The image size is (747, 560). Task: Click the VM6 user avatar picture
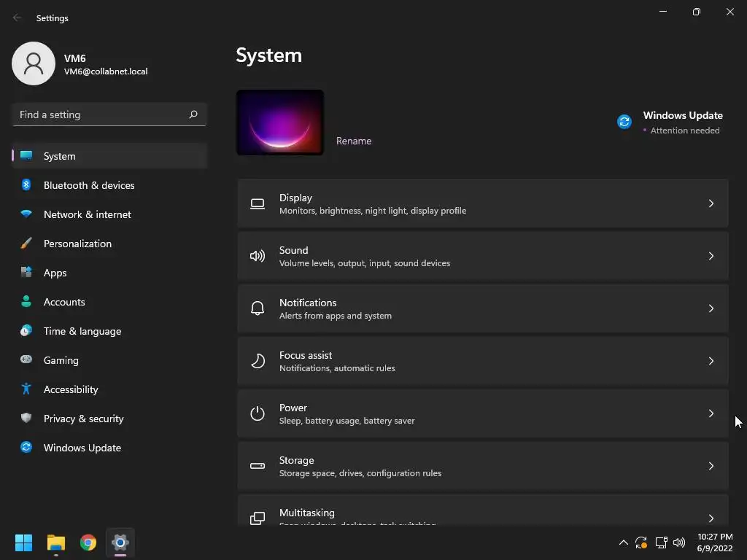click(34, 63)
